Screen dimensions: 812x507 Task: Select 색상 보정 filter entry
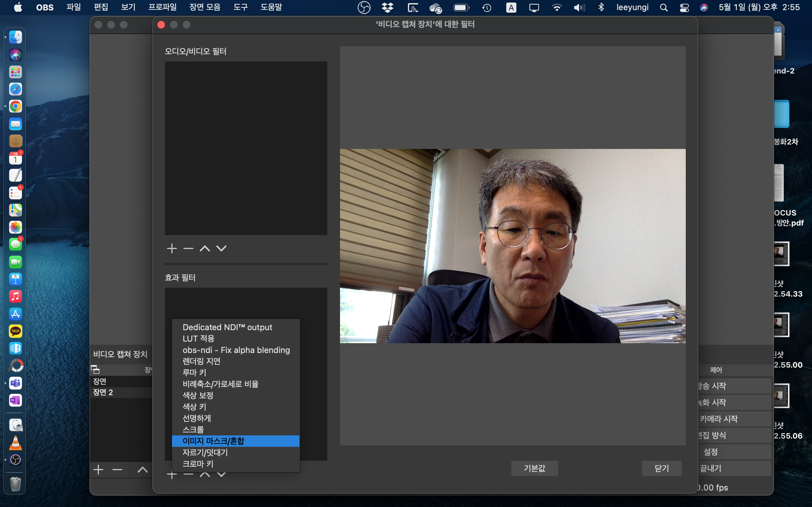point(198,395)
